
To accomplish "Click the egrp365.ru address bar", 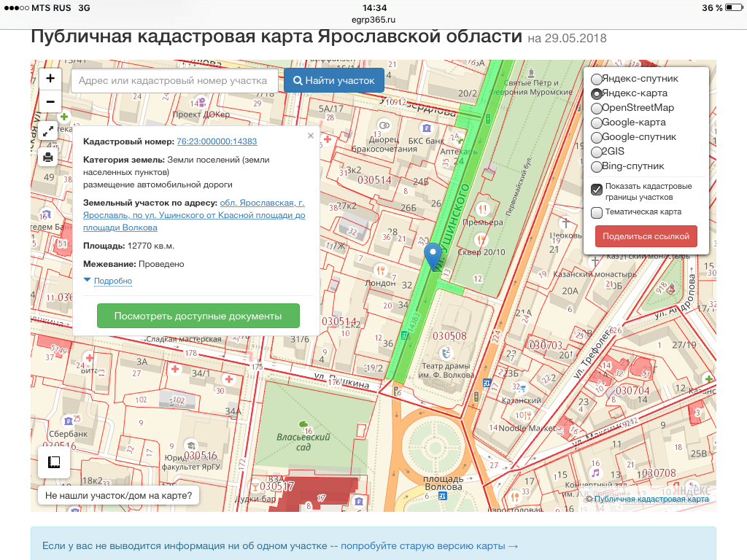I will coord(373,20).
